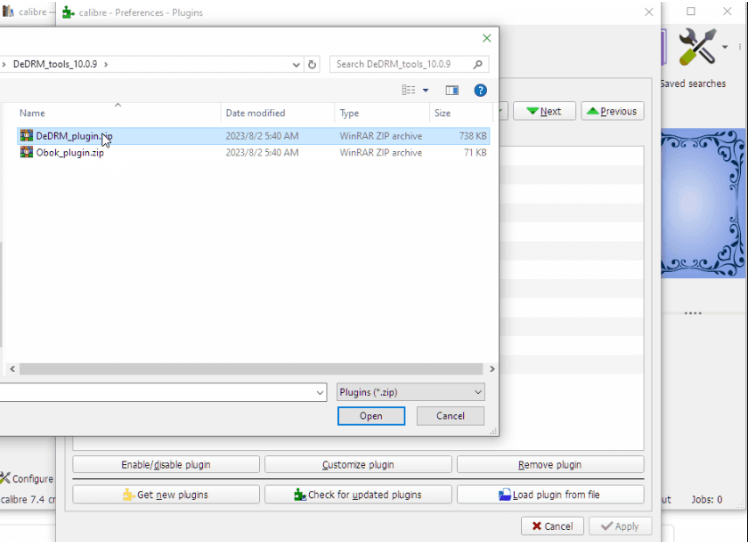Click Enable/disable plugin button

[166, 465]
